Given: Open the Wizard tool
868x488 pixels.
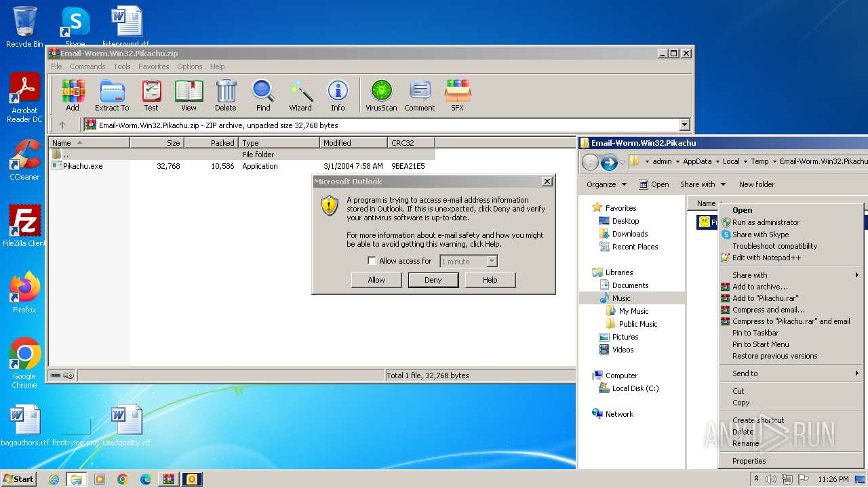Looking at the screenshot, I should point(300,96).
